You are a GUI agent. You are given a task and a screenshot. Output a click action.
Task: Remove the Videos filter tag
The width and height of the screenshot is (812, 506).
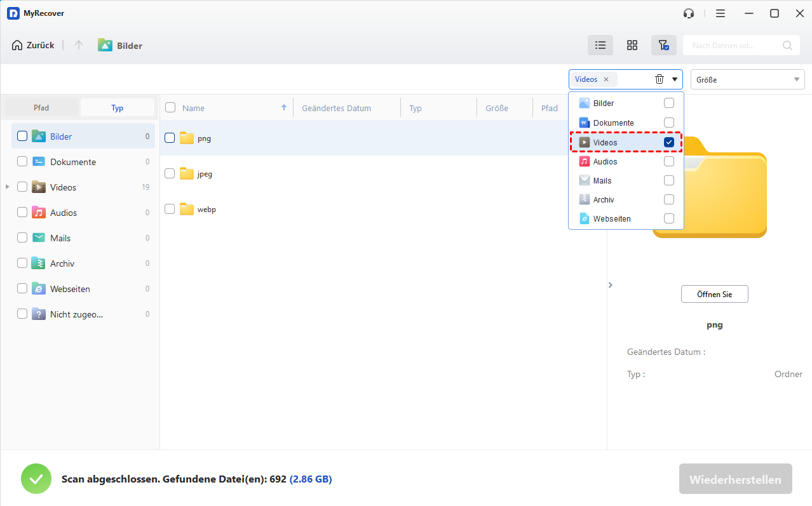point(606,79)
